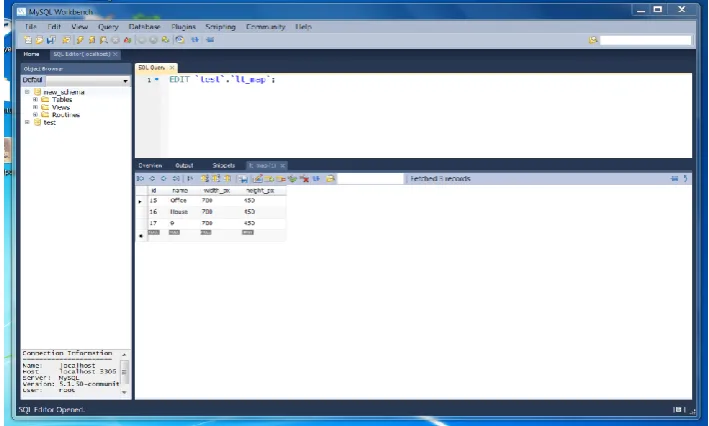
Task: Sort by the width_px column header
Action: 217,190
